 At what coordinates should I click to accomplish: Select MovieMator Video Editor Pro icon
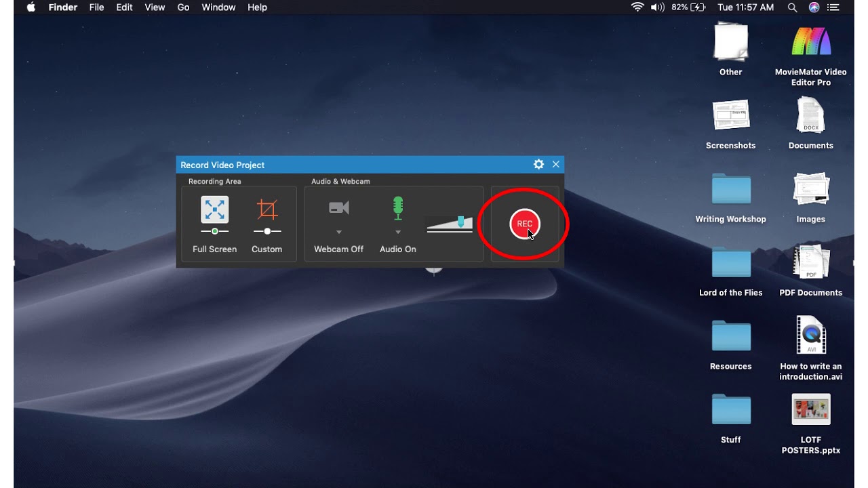pos(811,56)
